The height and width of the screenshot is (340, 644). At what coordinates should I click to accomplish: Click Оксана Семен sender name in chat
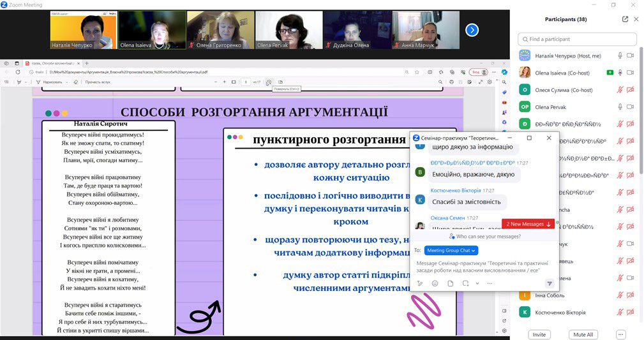[447, 218]
